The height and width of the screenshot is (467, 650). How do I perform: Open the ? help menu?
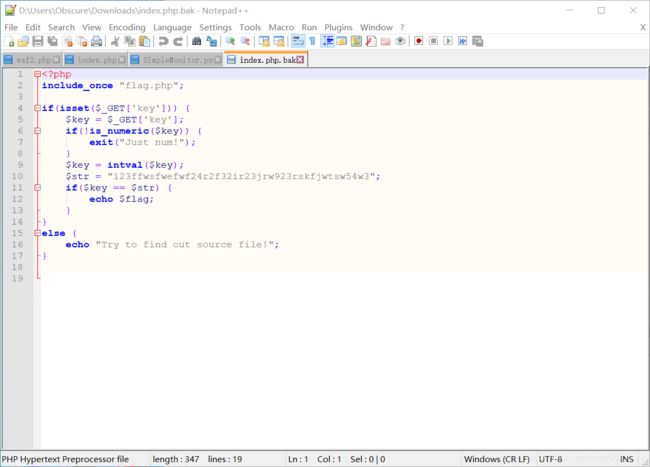402,27
